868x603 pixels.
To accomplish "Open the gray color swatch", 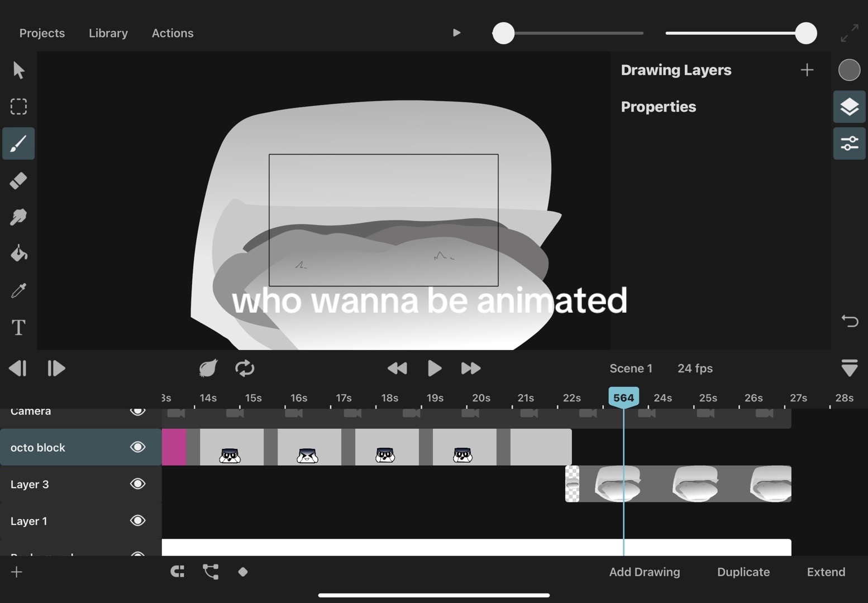I will click(x=849, y=70).
